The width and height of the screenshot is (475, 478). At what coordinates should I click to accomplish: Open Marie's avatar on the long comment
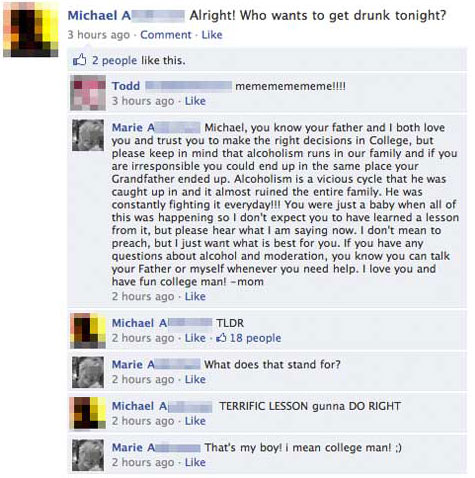88,135
